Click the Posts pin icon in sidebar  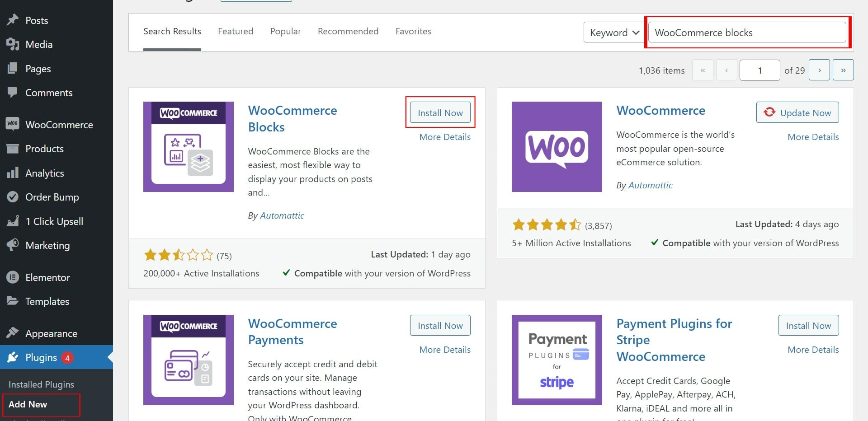click(13, 20)
